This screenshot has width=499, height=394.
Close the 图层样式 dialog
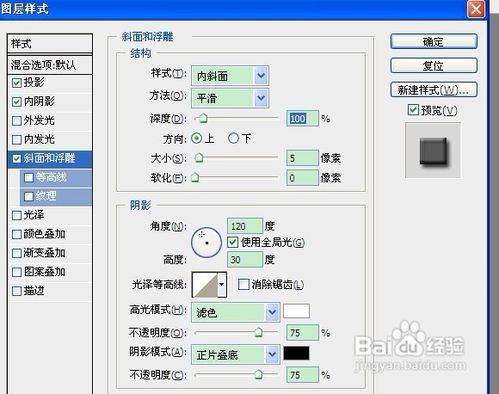476,9
